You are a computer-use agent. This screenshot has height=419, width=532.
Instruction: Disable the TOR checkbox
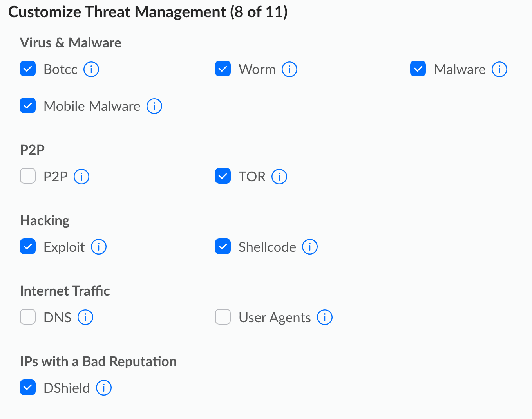tap(223, 176)
